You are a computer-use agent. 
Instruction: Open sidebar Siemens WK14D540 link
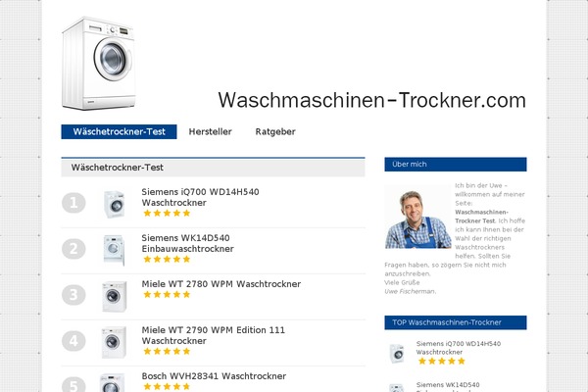click(x=448, y=387)
